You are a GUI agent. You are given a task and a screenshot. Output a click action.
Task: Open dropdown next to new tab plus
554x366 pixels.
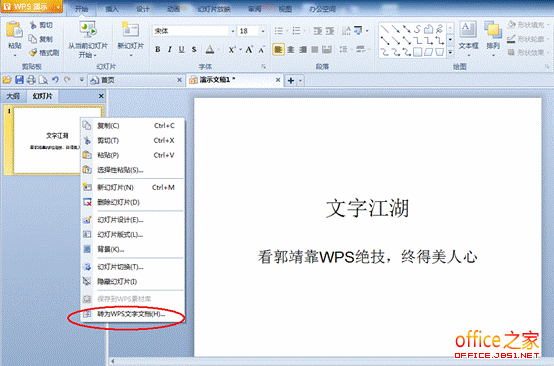point(300,81)
